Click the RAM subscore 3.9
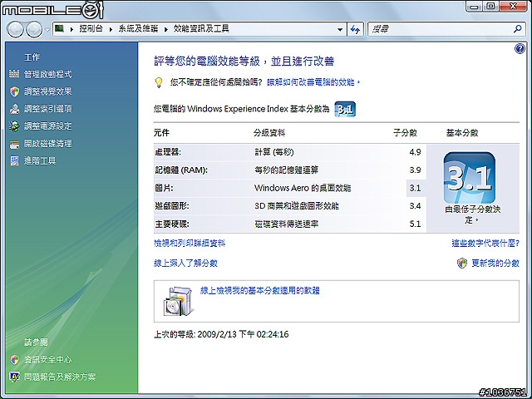Screen dimensions: 532x399 tap(415, 170)
